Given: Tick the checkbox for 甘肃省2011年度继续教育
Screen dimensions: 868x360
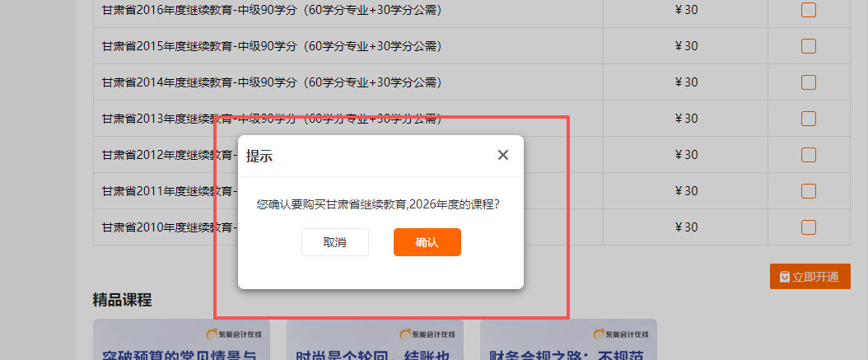Looking at the screenshot, I should [808, 191].
